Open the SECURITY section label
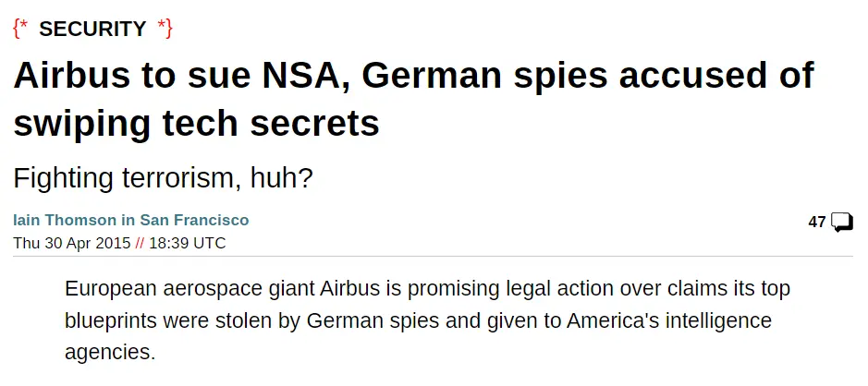868x386 pixels. [x=92, y=29]
